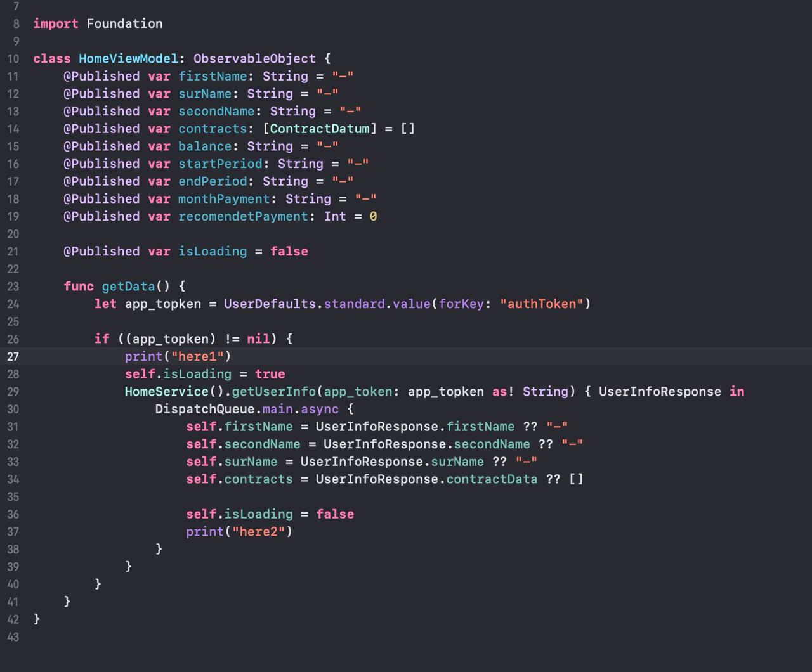The image size is (812, 672).
Task: Click the getData function name
Action: pos(128,287)
